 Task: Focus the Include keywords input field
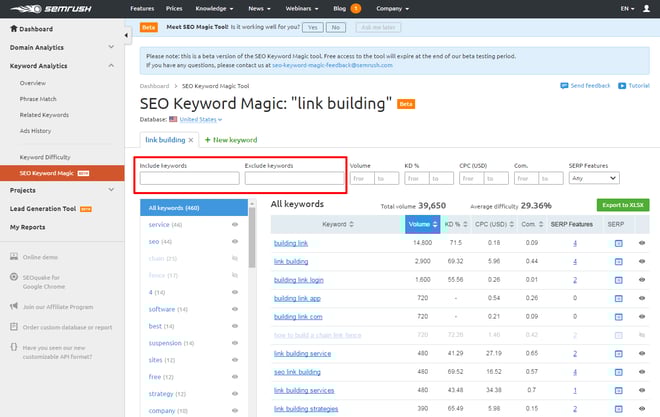pyautogui.click(x=189, y=178)
